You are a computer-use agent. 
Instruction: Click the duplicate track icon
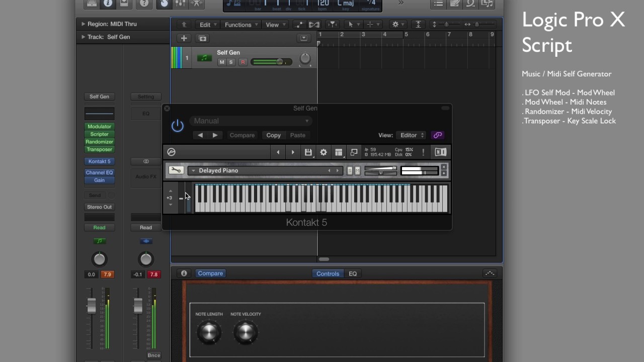(202, 38)
